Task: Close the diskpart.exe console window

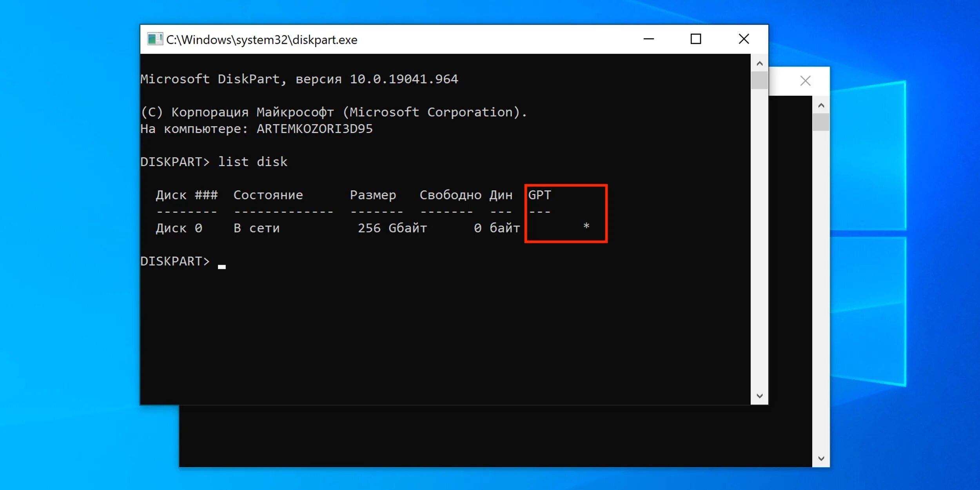Action: click(x=744, y=39)
